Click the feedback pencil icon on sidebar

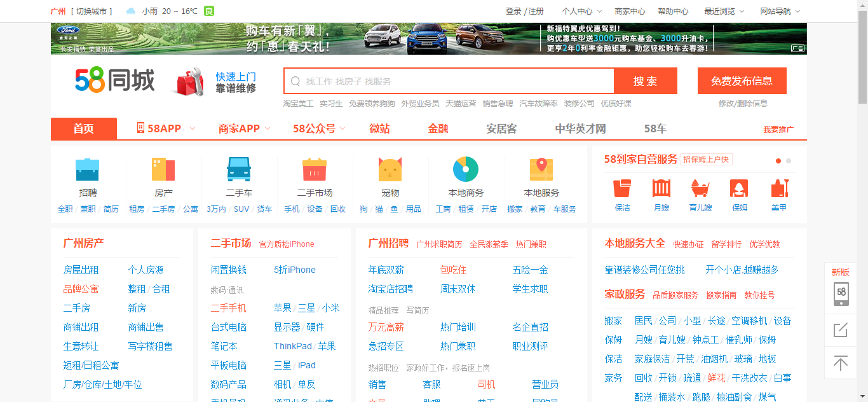841,329
